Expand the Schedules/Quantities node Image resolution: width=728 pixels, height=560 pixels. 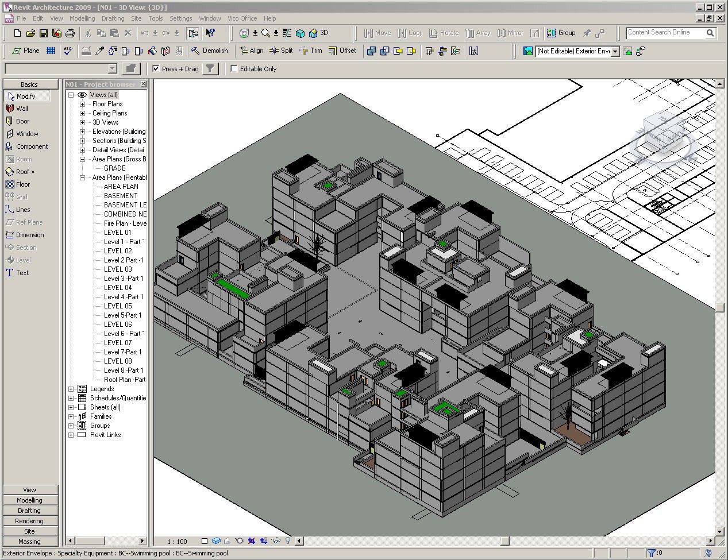pyautogui.click(x=71, y=398)
